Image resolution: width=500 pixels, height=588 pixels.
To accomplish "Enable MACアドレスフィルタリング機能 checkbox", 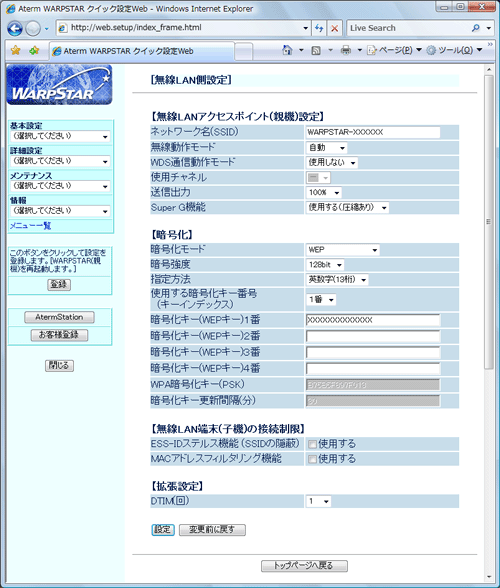I will click(312, 459).
